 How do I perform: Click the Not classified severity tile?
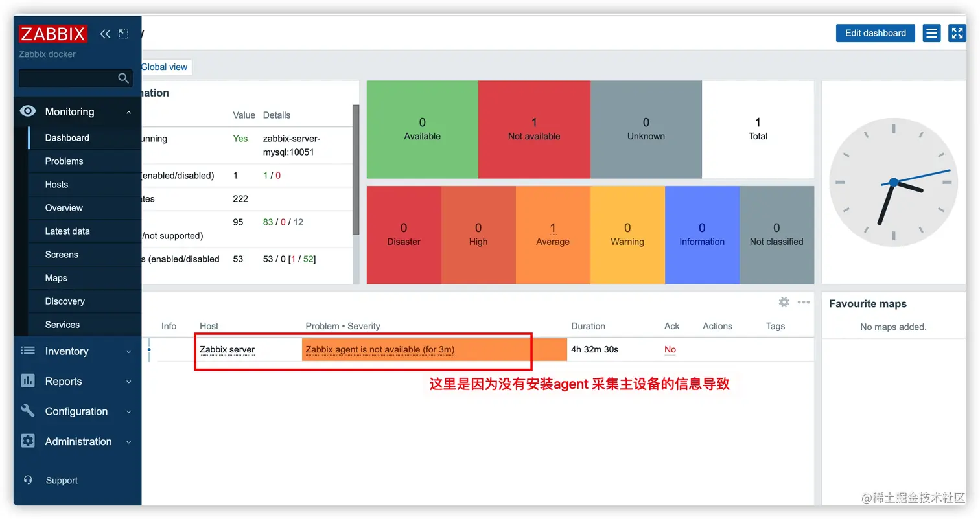[776, 235]
